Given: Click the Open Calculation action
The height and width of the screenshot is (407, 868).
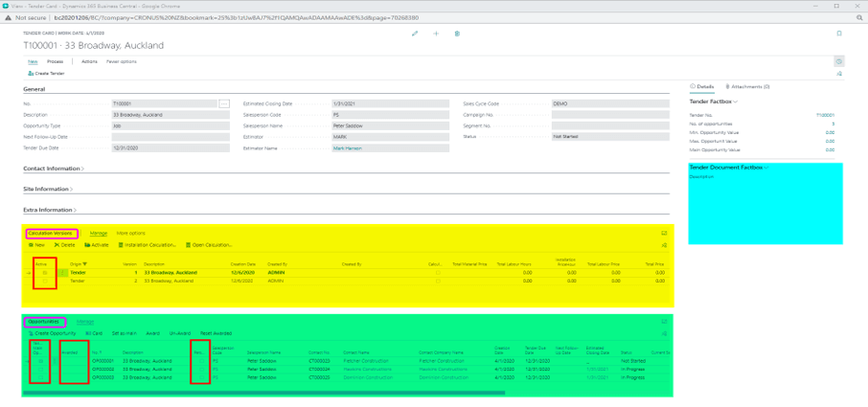Looking at the screenshot, I should (x=209, y=245).
